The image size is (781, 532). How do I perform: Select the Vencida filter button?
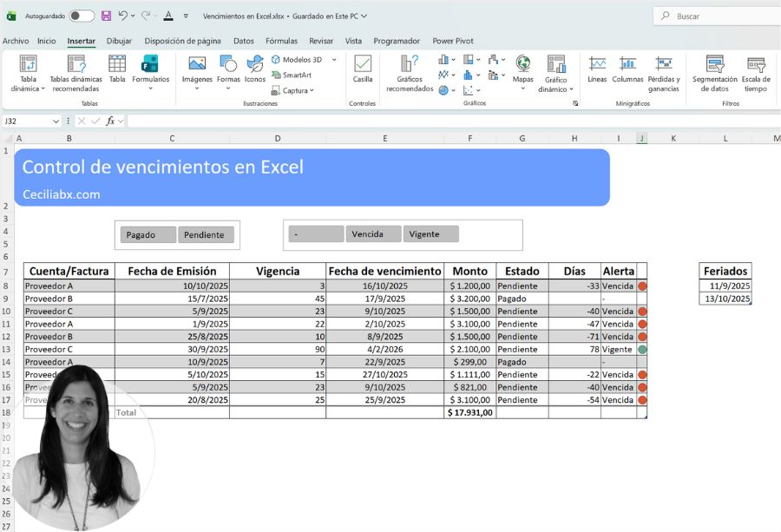coord(373,234)
